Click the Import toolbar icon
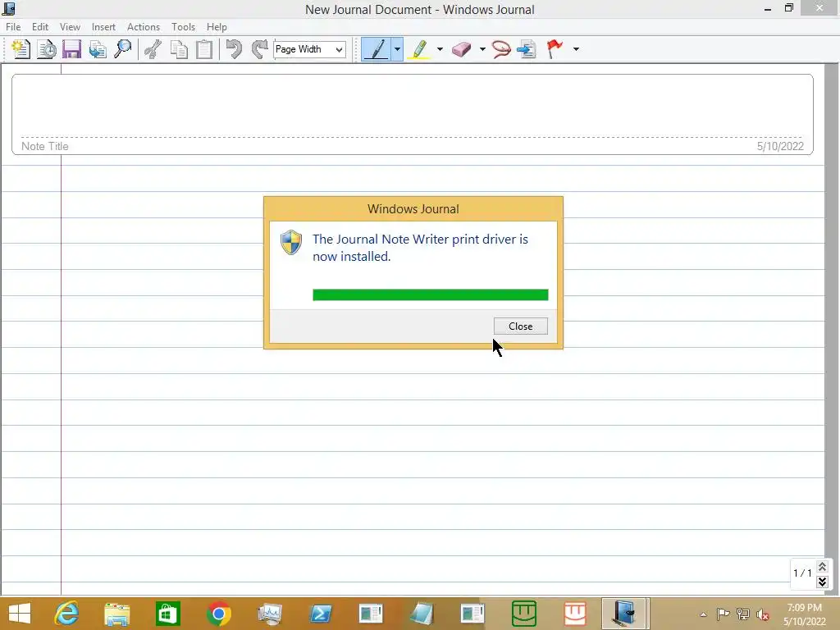This screenshot has width=840, height=630. coord(98,49)
